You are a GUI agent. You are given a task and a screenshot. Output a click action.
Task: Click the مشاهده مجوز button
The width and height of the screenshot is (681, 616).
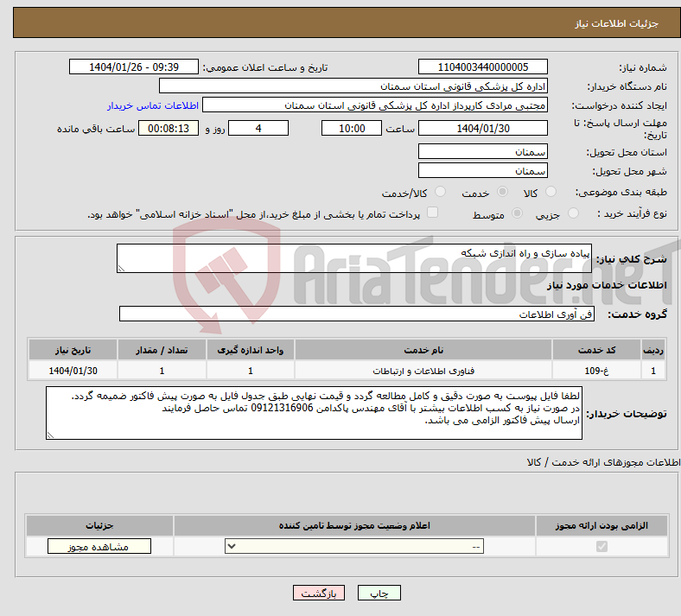(99, 546)
